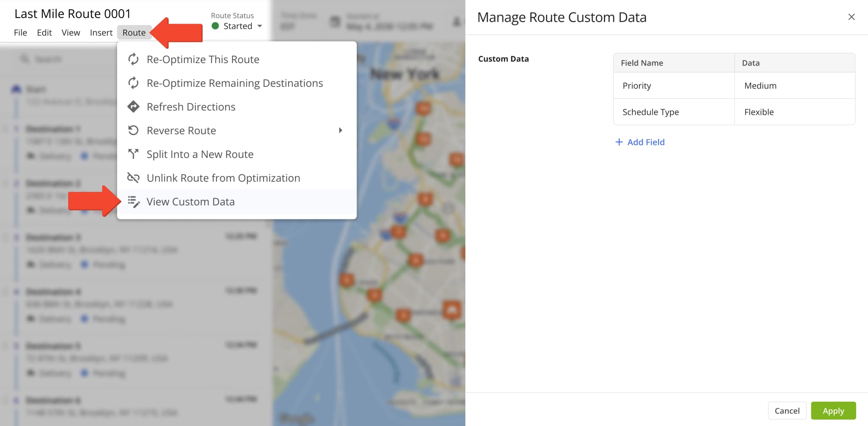Click the green Started status indicator
Image resolution: width=868 pixels, height=426 pixels.
tap(216, 26)
